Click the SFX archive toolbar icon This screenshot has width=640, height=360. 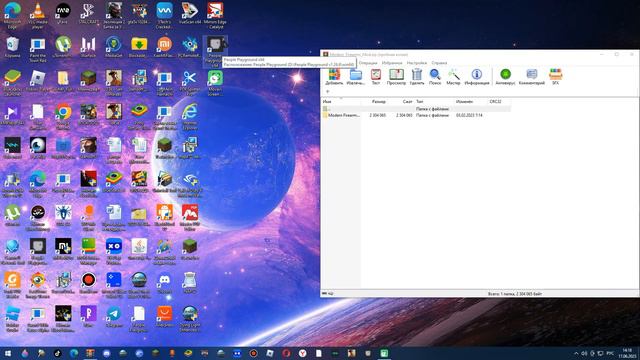point(556,76)
